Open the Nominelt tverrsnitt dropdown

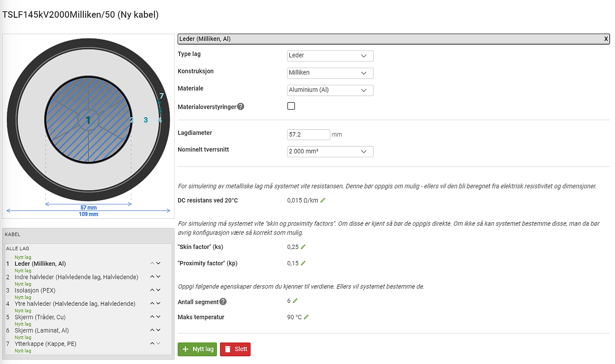click(330, 151)
